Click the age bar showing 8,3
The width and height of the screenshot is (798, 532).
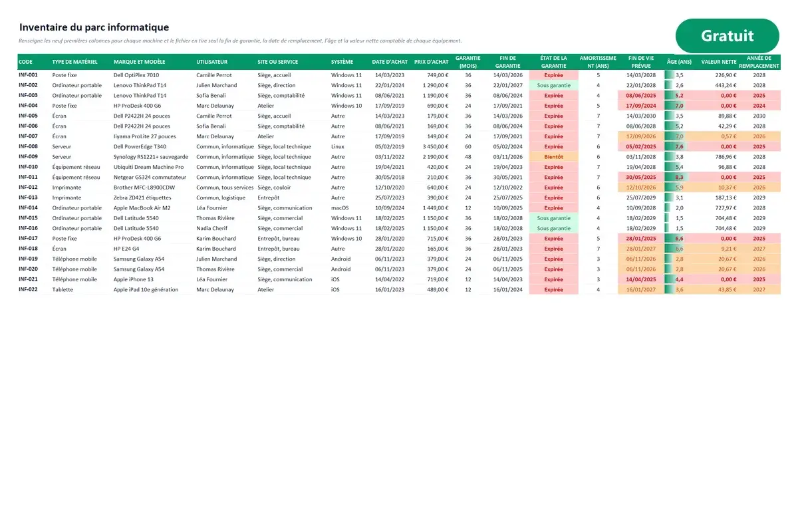point(679,177)
